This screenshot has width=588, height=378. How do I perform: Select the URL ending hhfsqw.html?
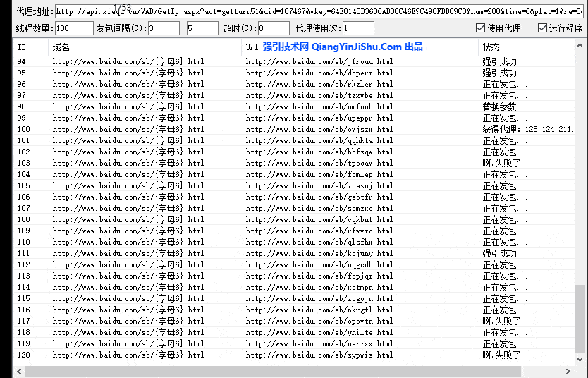click(319, 152)
